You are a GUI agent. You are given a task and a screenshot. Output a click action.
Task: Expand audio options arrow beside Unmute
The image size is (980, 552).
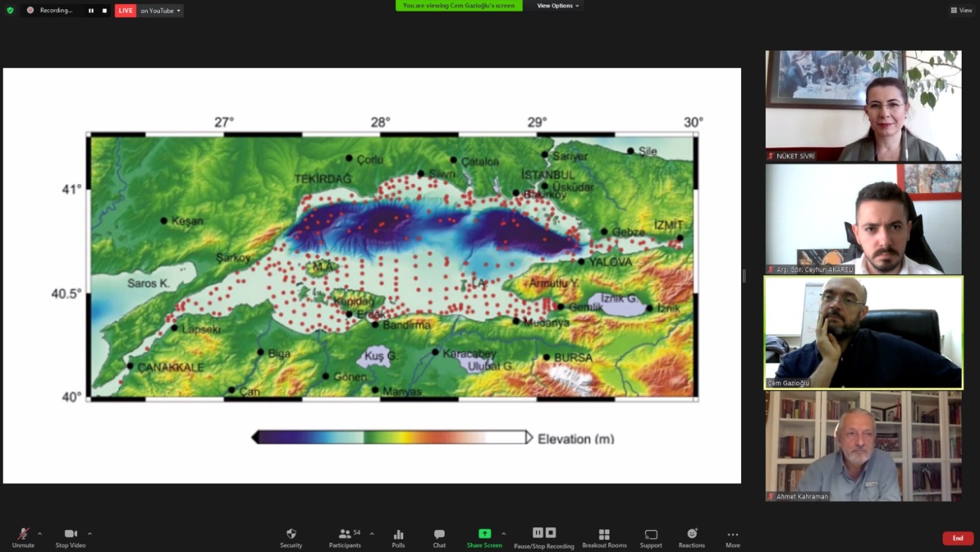40,534
